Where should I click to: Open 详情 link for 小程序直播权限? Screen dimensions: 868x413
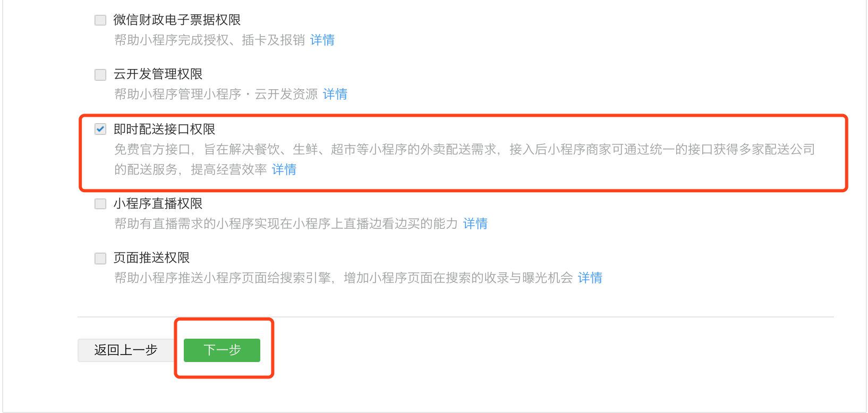click(475, 223)
